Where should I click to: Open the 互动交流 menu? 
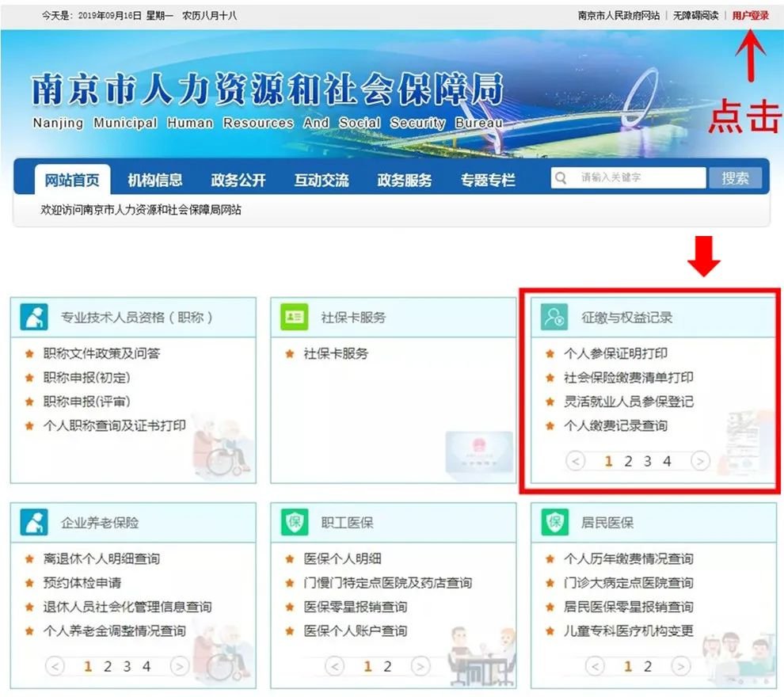pyautogui.click(x=321, y=180)
